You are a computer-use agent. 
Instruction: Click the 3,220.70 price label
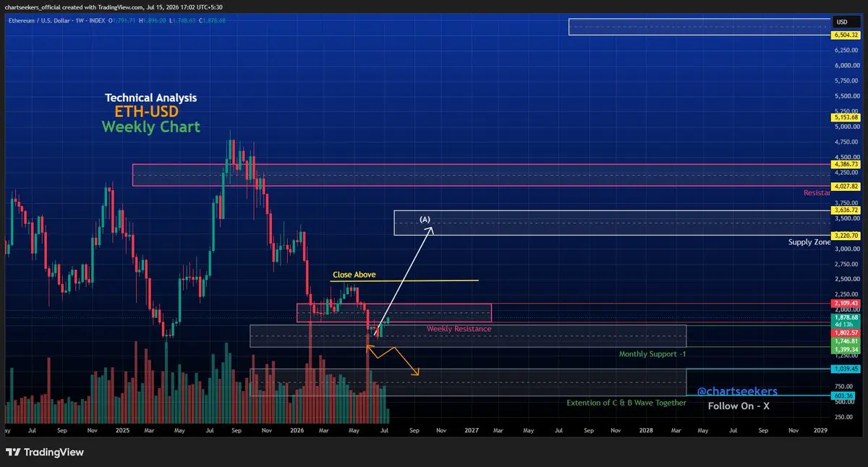(x=845, y=236)
